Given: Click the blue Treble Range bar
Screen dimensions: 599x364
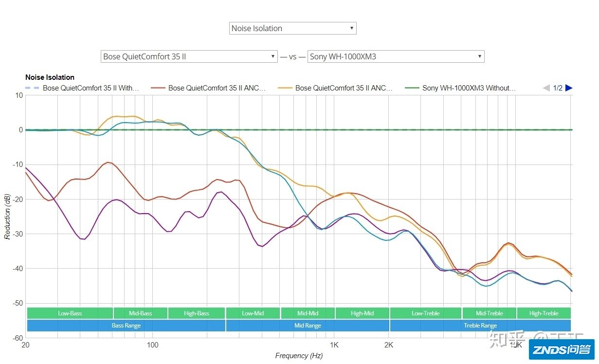Looking at the screenshot, I should (x=480, y=326).
